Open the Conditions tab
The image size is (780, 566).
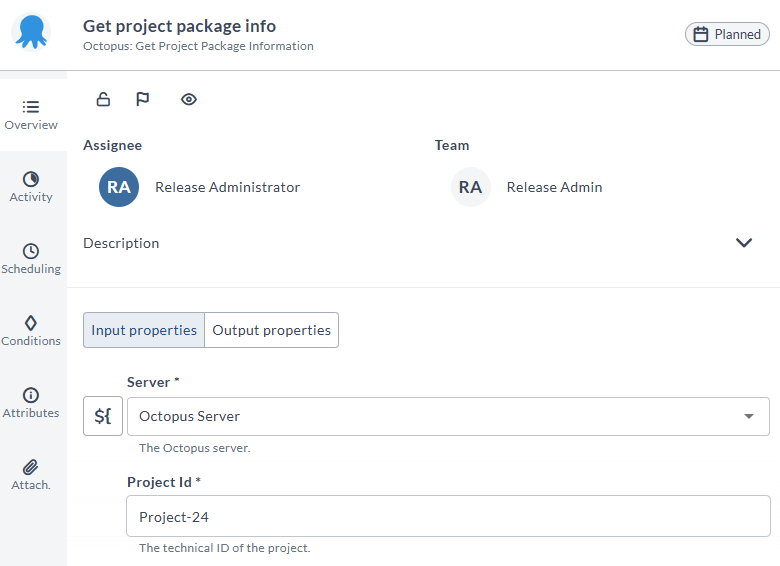coord(31,331)
